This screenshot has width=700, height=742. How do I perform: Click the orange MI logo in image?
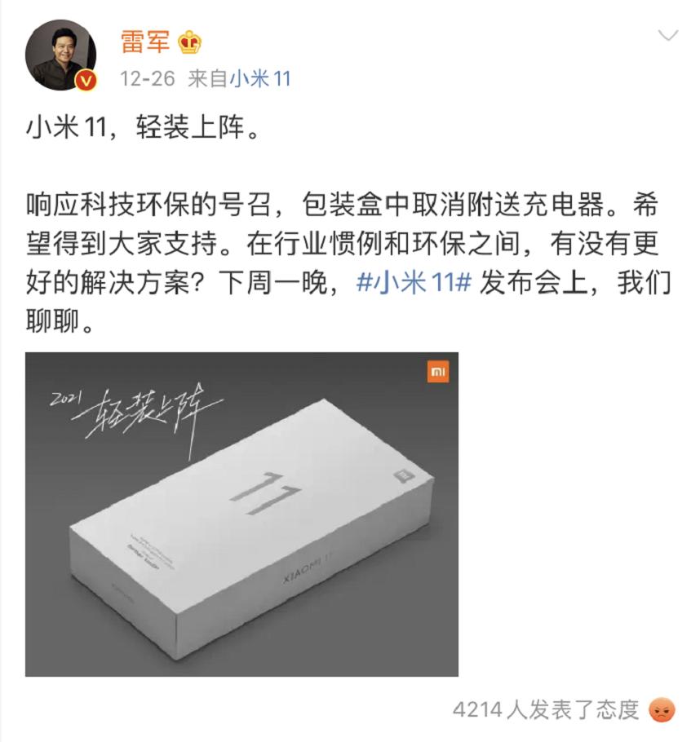click(438, 372)
